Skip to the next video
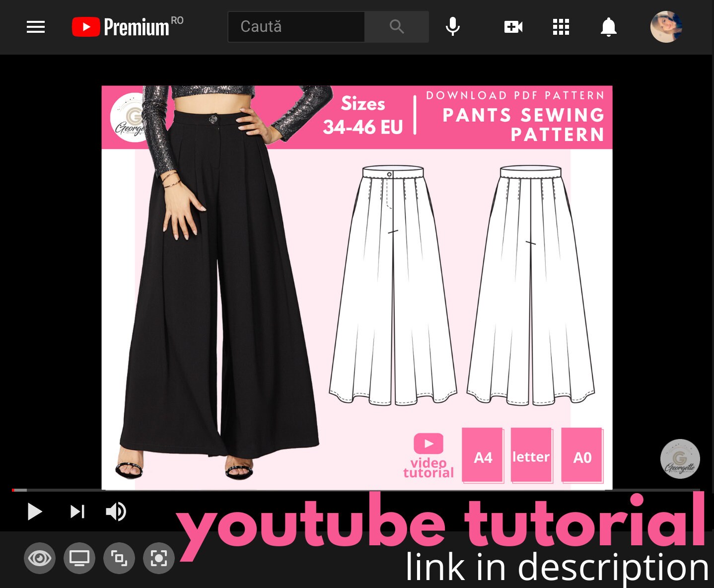This screenshot has height=588, width=714. click(77, 512)
